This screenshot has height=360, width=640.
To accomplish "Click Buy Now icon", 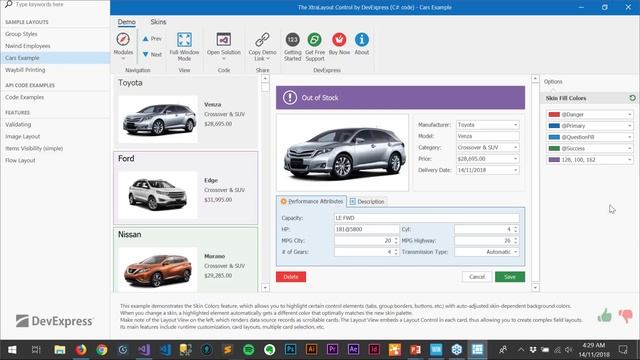I will click(x=339, y=40).
